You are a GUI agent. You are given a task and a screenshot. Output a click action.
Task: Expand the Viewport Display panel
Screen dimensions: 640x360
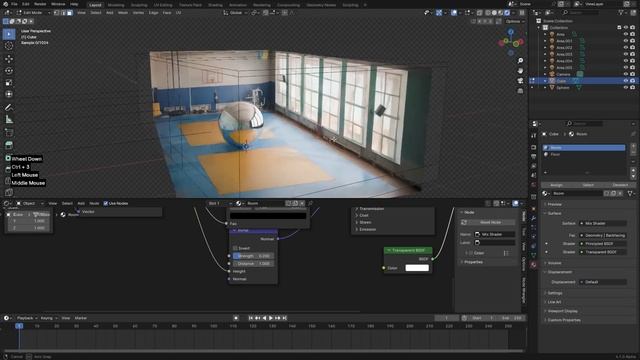pos(561,311)
